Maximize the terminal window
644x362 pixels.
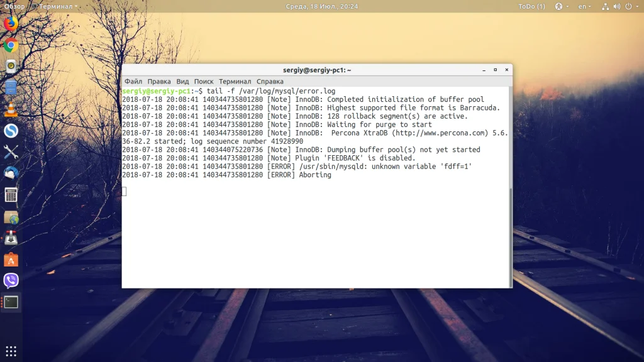tap(496, 70)
